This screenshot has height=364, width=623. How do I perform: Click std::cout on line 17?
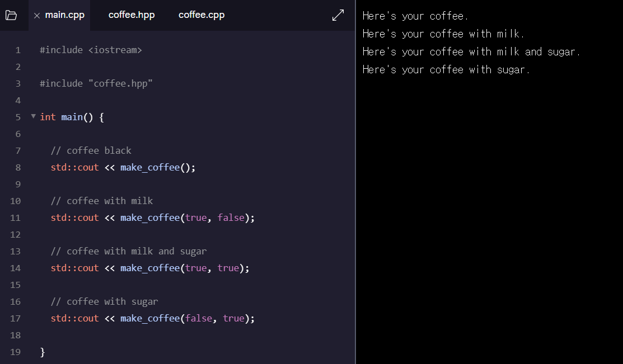74,318
